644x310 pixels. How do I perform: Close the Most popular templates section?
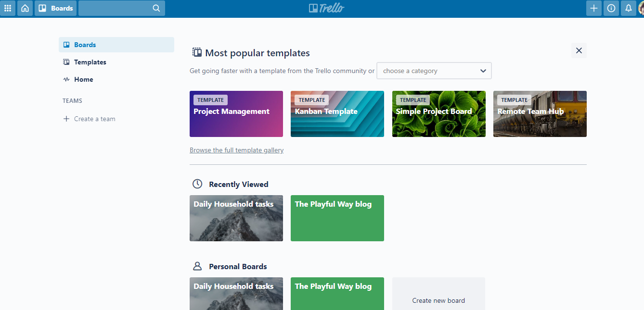(x=579, y=50)
